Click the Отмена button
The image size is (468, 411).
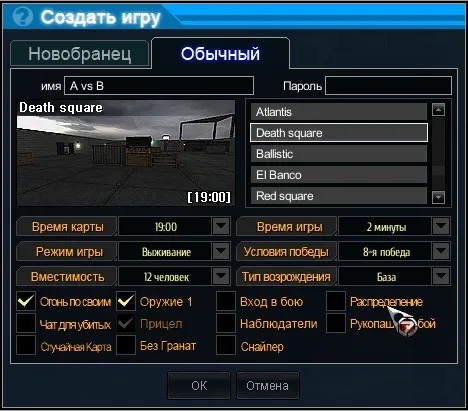click(268, 386)
